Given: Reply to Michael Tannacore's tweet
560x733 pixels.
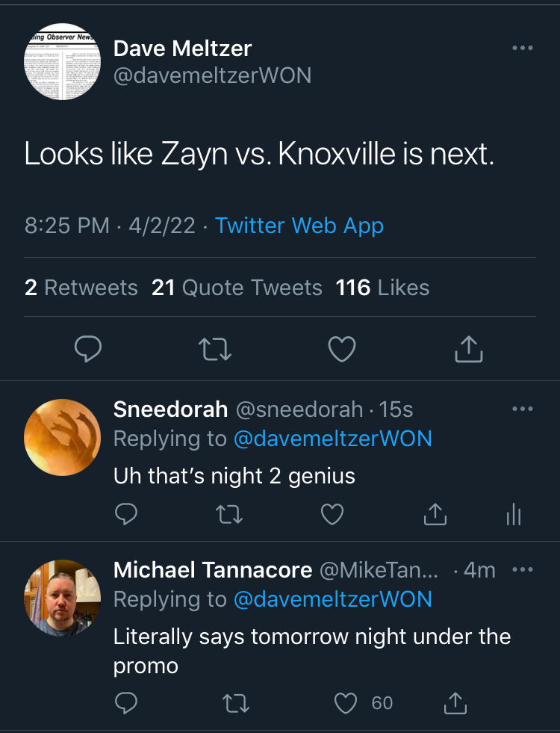Looking at the screenshot, I should click(x=127, y=703).
